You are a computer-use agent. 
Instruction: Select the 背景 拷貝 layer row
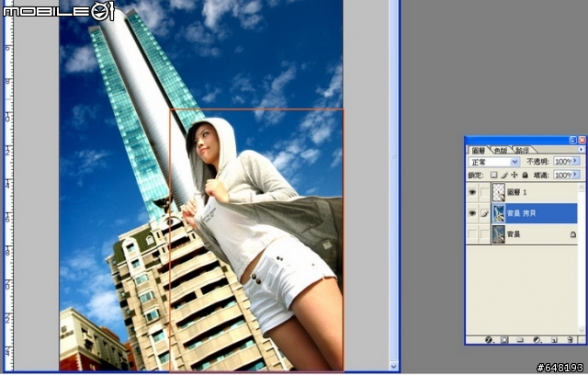[x=522, y=213]
